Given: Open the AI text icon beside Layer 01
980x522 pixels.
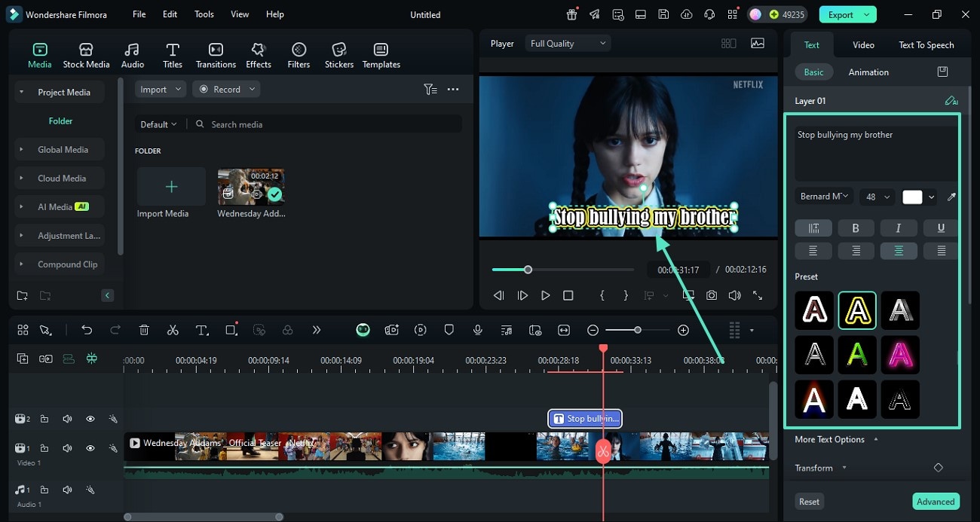Looking at the screenshot, I should coord(951,100).
